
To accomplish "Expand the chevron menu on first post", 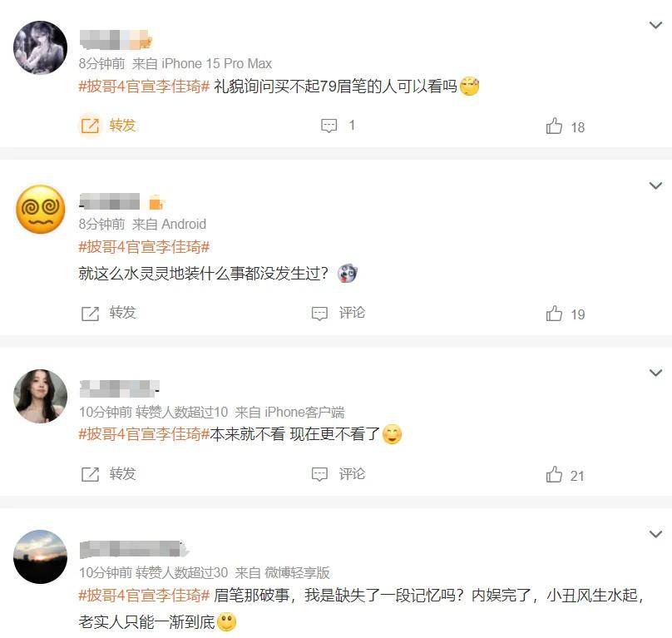I will click(x=655, y=25).
